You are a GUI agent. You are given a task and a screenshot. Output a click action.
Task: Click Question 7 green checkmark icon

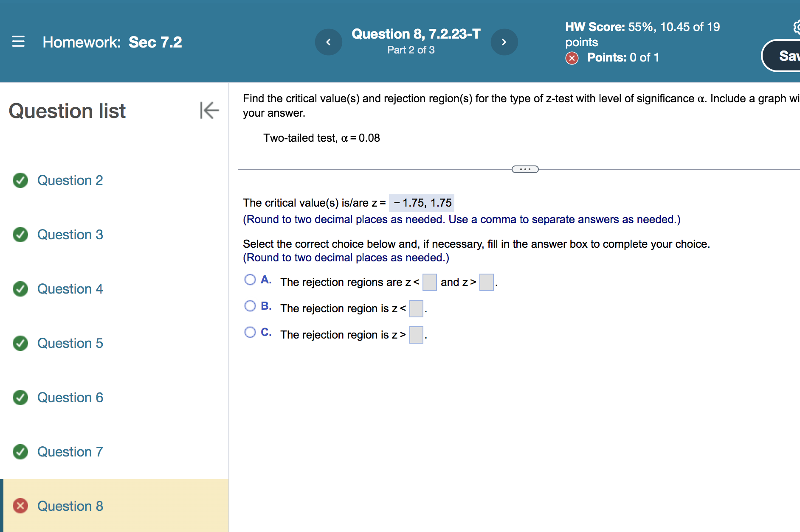(x=20, y=452)
